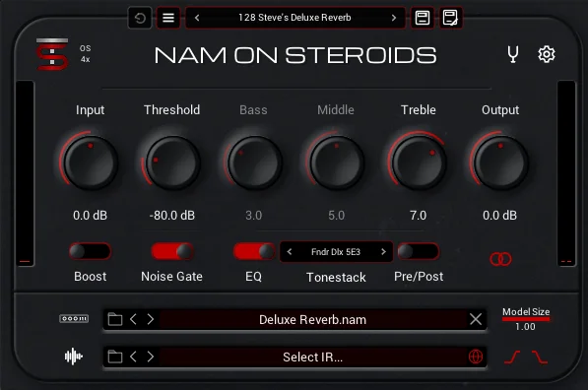The image size is (588, 390).
Task: Click the Threshold value -80.0 dB
Action: click(172, 216)
